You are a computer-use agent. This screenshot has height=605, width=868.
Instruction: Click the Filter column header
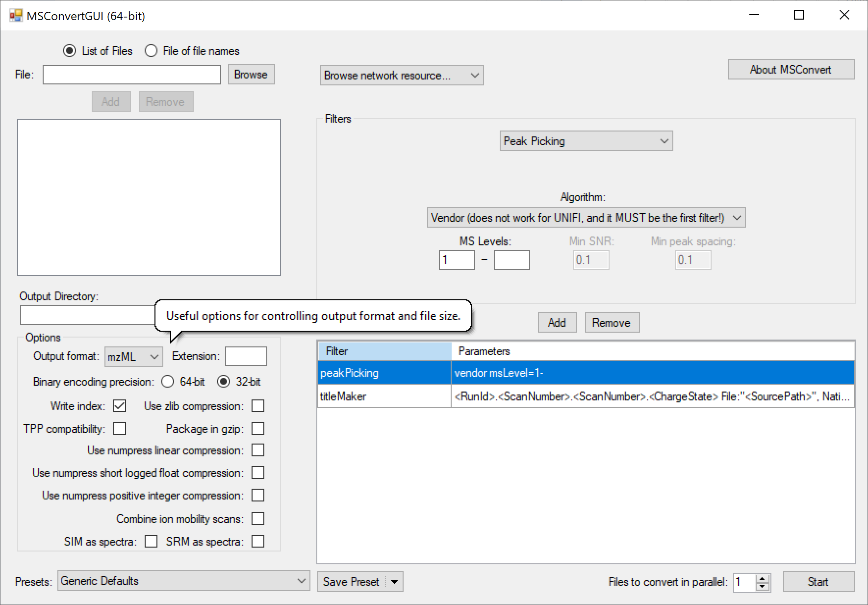(384, 351)
